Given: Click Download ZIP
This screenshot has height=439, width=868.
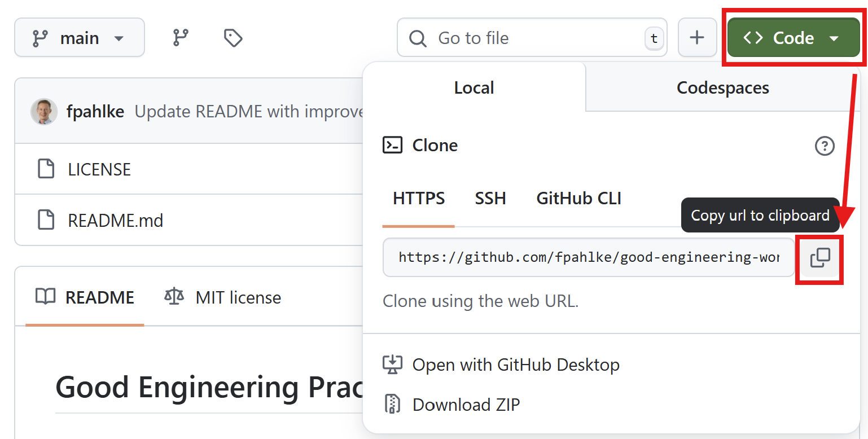Looking at the screenshot, I should 466,405.
